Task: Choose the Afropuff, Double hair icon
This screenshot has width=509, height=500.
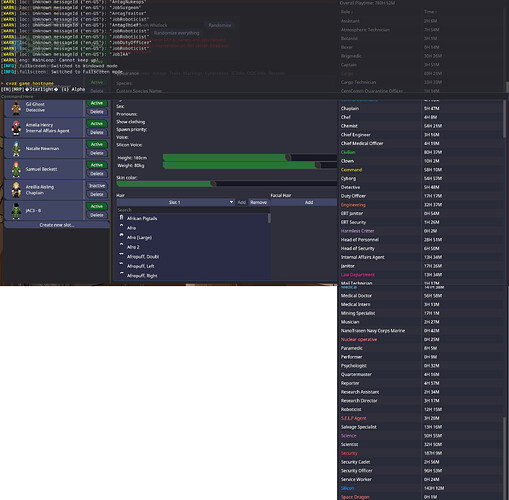Action: 122,254
